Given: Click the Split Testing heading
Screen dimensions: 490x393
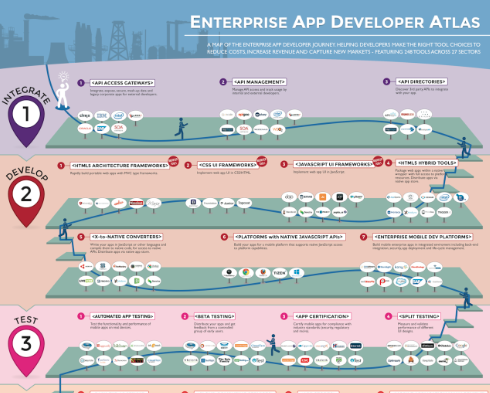Looking at the screenshot, I should 419,316.
